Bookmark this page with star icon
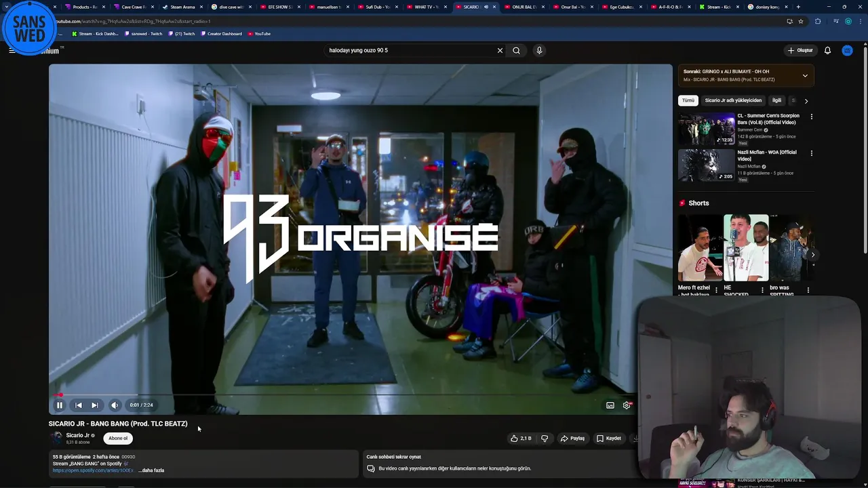The height and width of the screenshot is (488, 868). pyautogui.click(x=801, y=21)
